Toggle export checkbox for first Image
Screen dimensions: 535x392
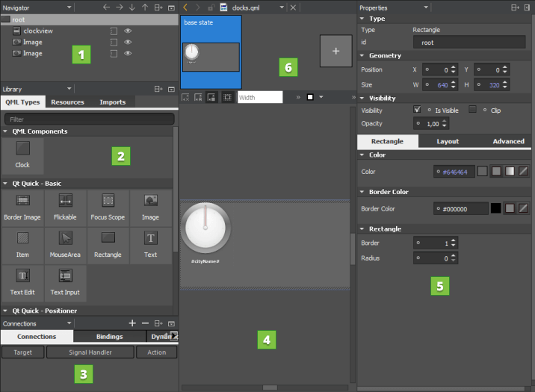coord(114,43)
